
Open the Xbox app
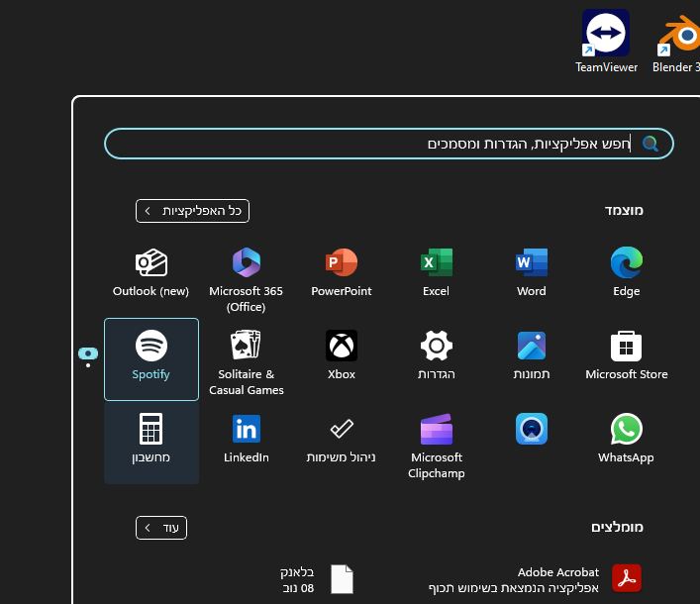tap(342, 354)
